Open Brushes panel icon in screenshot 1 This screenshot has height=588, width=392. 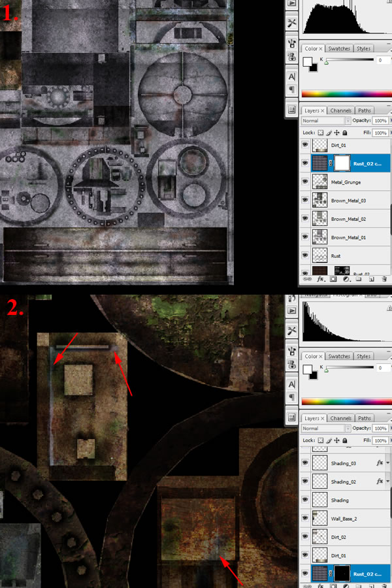click(x=291, y=43)
